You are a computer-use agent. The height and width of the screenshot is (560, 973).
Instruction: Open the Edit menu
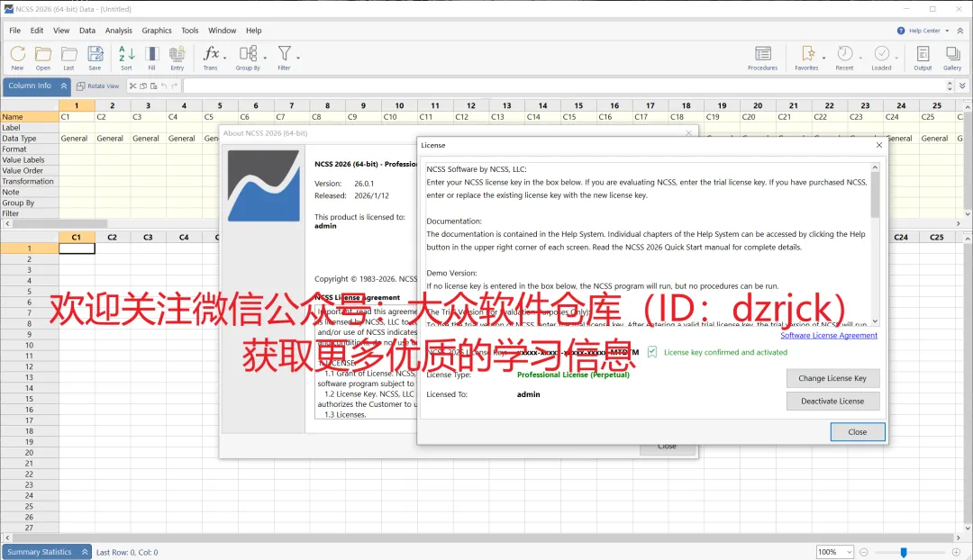pos(37,31)
